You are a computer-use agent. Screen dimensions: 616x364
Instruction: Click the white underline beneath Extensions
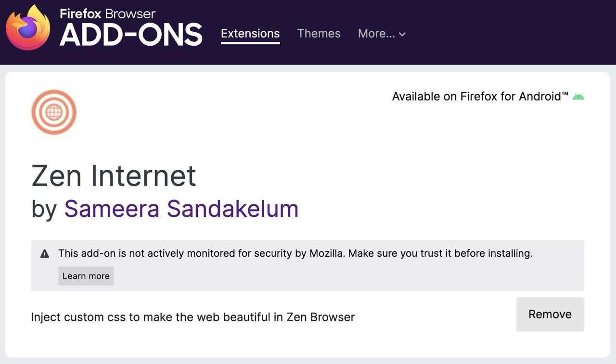pyautogui.click(x=250, y=43)
